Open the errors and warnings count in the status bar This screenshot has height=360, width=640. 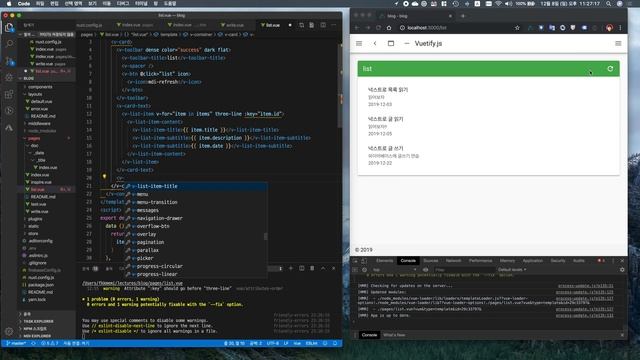pos(50,343)
